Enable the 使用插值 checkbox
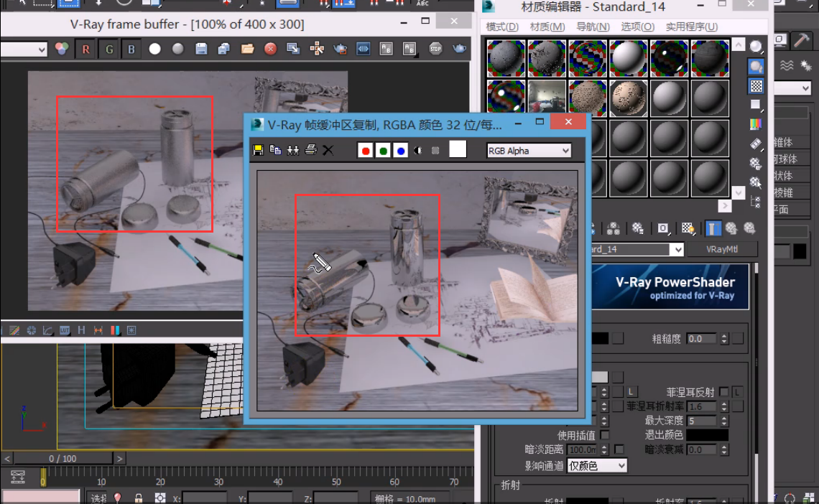819x504 pixels. click(x=604, y=435)
